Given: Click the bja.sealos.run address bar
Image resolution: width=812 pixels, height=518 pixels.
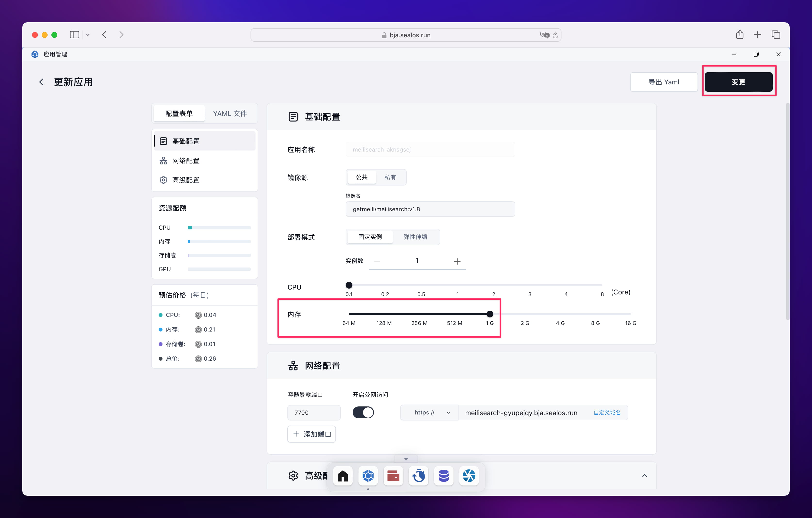Looking at the screenshot, I should tap(406, 35).
